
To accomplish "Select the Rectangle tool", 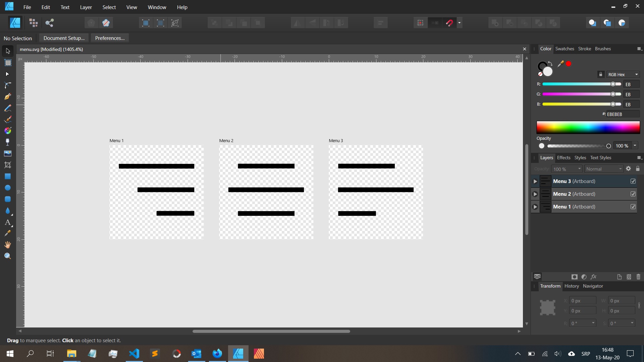I will pyautogui.click(x=8, y=176).
